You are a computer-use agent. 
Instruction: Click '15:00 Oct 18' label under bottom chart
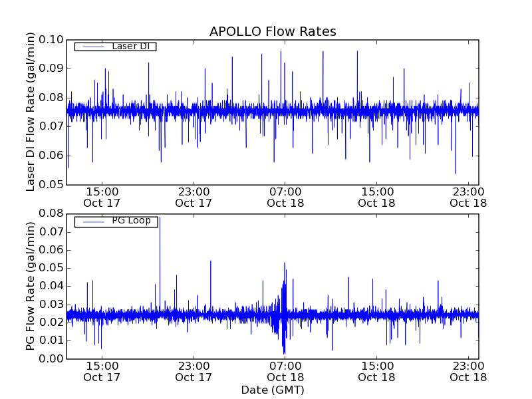click(377, 372)
